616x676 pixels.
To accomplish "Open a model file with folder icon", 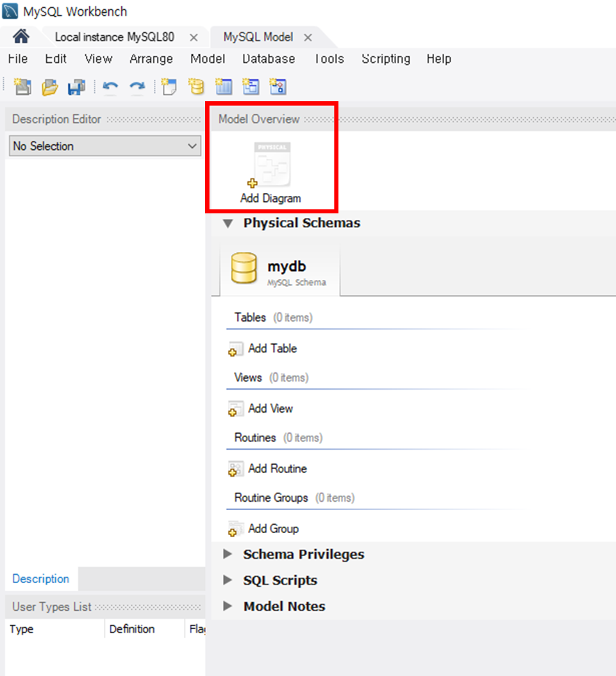I will coord(49,87).
